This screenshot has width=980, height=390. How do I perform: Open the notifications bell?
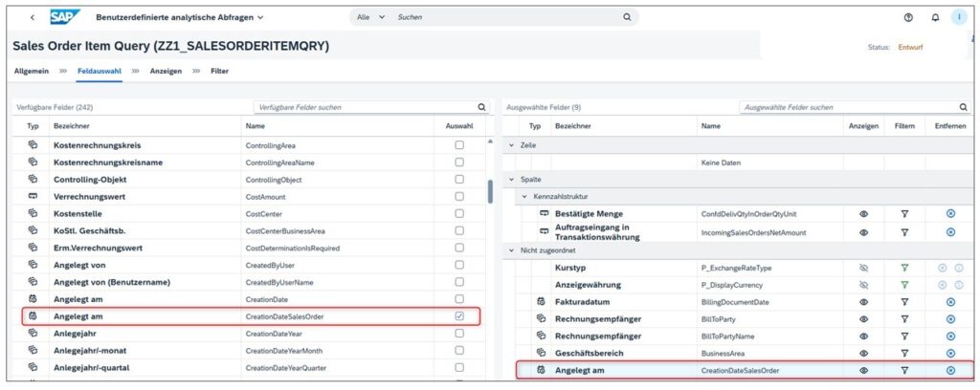click(935, 18)
